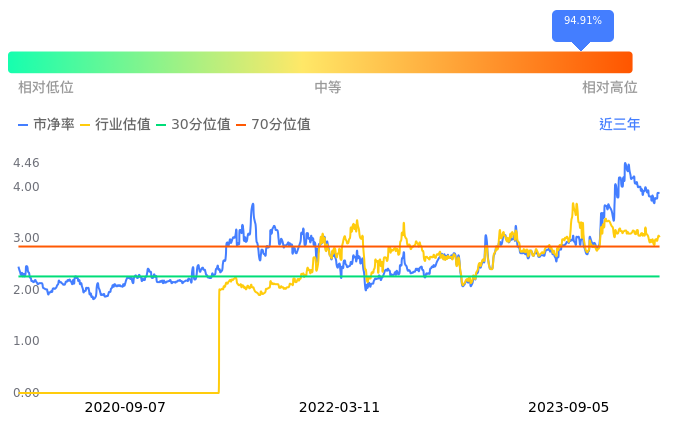The height and width of the screenshot is (442, 686).
Task: Select the 中等 label under the bar
Action: tap(328, 88)
